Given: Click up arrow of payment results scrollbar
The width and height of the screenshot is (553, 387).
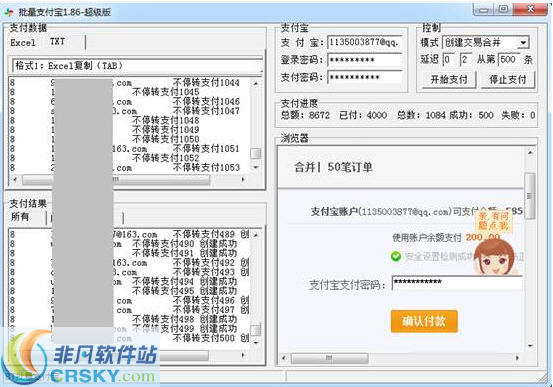Looking at the screenshot, I should coord(256,235).
